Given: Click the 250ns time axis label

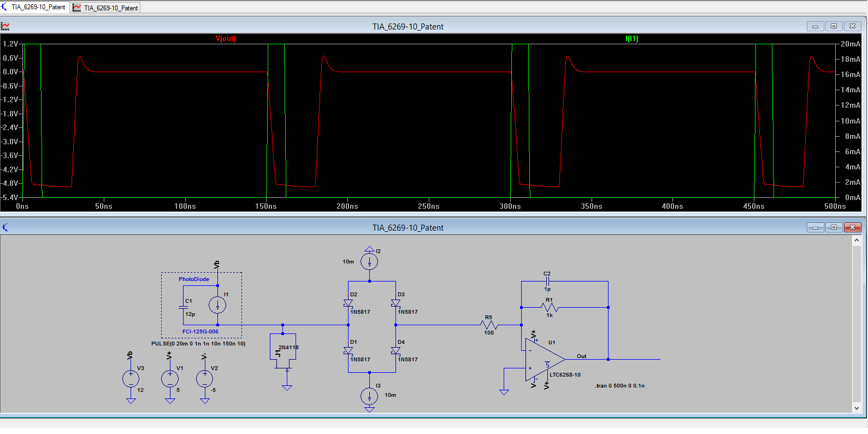Looking at the screenshot, I should coord(429,207).
